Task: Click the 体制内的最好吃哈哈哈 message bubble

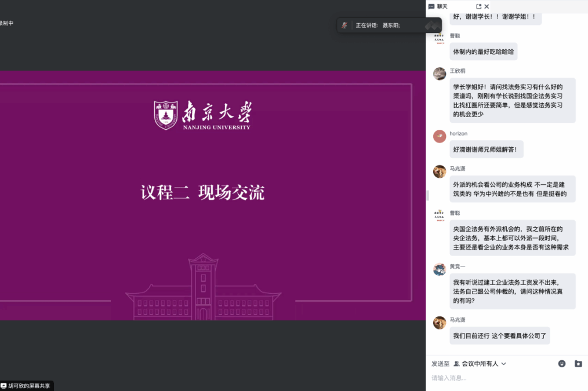Action: click(x=483, y=52)
